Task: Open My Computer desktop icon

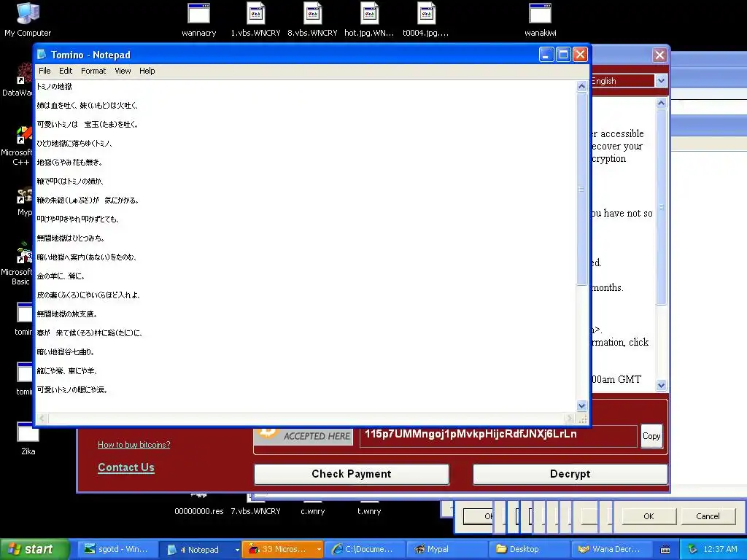Action: pos(28,20)
